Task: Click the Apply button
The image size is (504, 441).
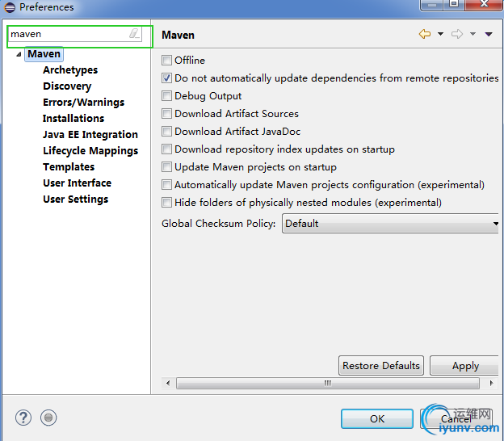Action: coord(464,365)
